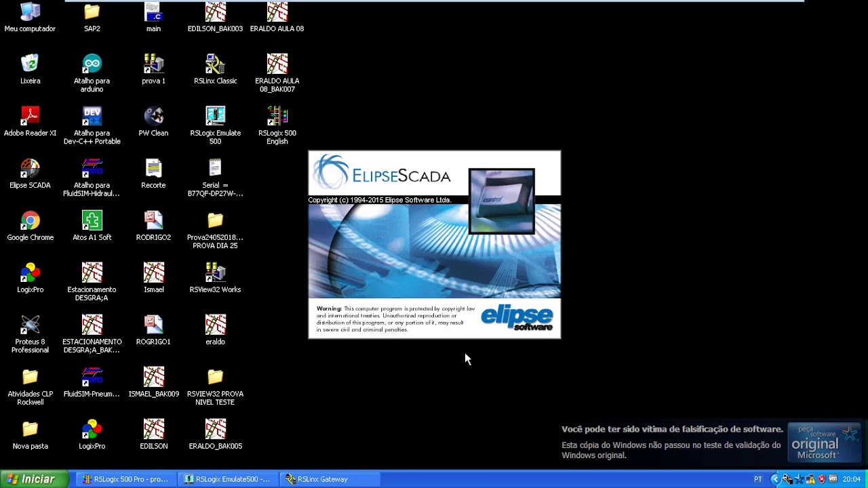Select ERALDO AULA 08_BAK007 file icon
The image size is (868, 488).
coord(277,73)
